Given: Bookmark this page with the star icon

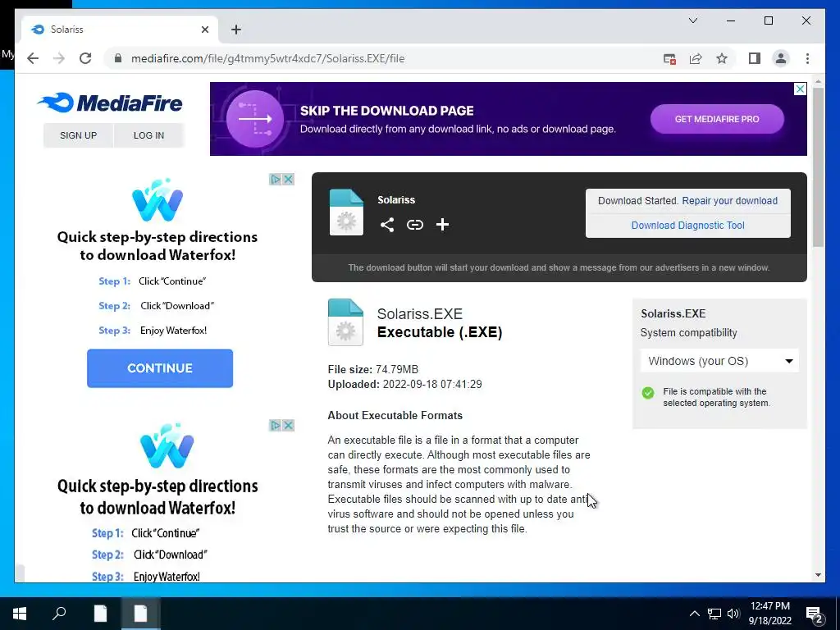Looking at the screenshot, I should pos(722,58).
